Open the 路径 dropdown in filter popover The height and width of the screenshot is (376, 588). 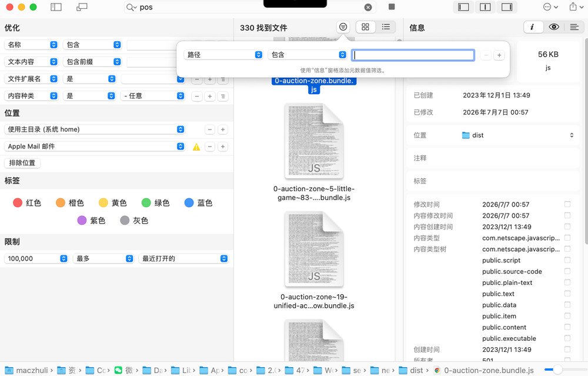tap(223, 55)
